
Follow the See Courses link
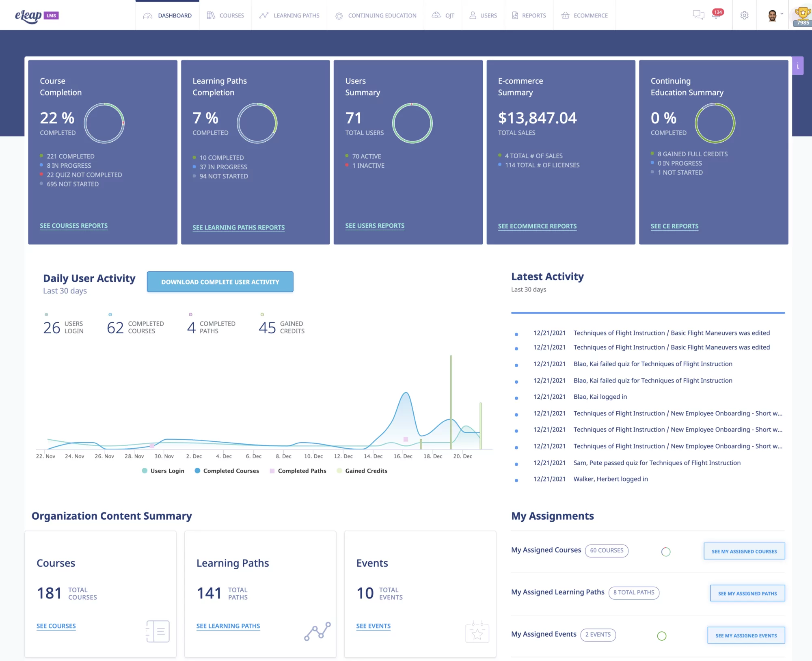pyautogui.click(x=56, y=626)
